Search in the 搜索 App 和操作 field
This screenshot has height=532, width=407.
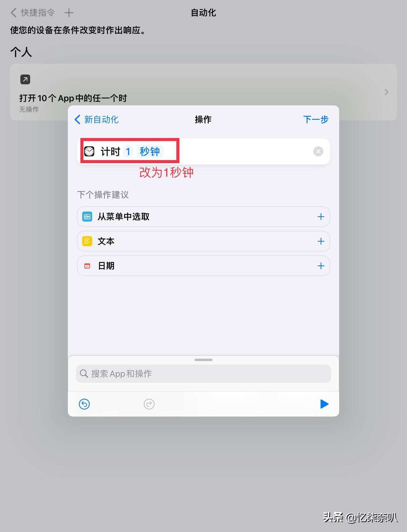[x=203, y=374]
